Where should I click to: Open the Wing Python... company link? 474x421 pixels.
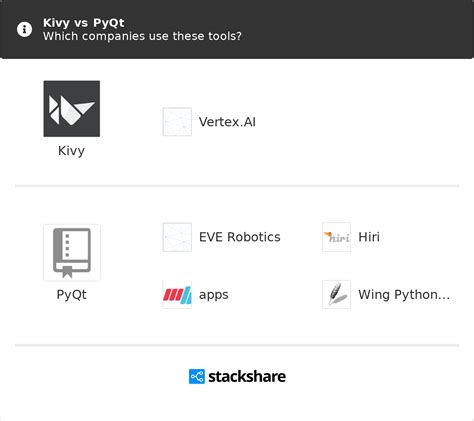[404, 295]
